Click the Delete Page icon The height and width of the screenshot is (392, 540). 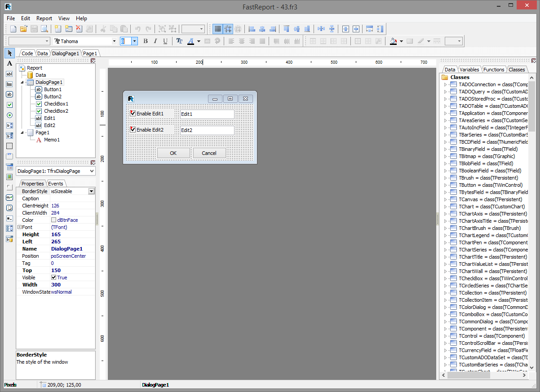pos(79,29)
